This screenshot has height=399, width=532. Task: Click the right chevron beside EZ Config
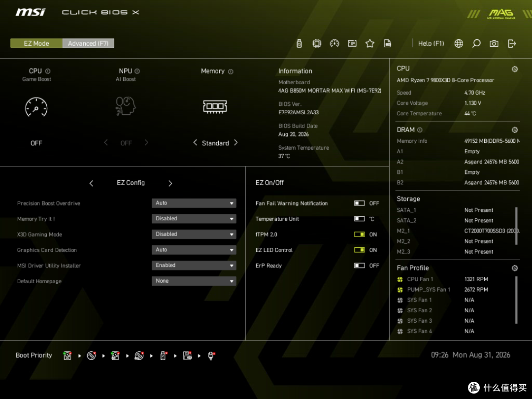click(170, 184)
